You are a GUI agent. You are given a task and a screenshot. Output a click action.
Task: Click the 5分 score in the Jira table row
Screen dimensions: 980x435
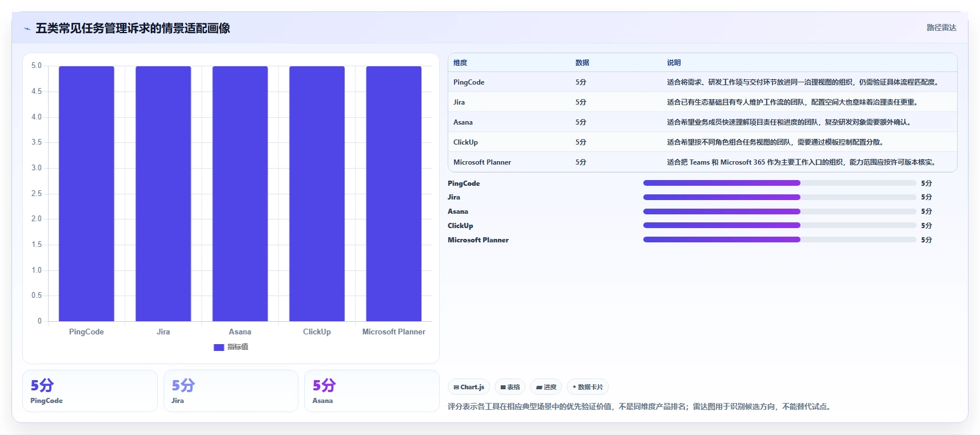(581, 102)
